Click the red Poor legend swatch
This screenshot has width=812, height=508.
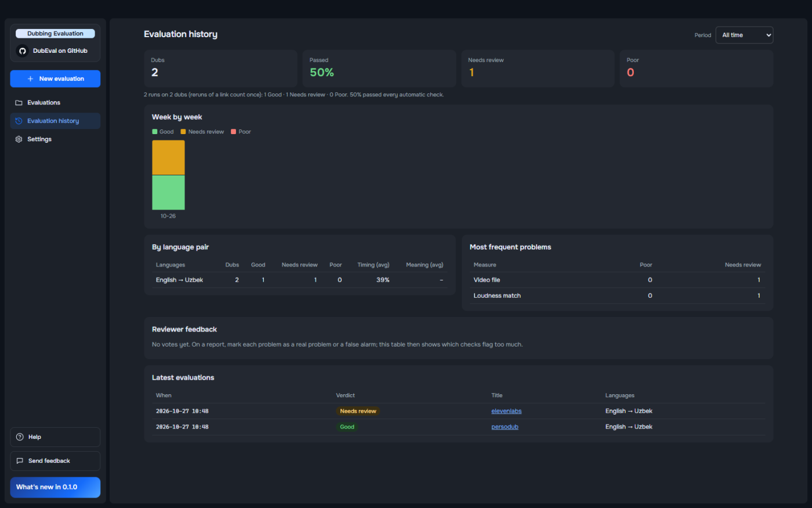234,132
